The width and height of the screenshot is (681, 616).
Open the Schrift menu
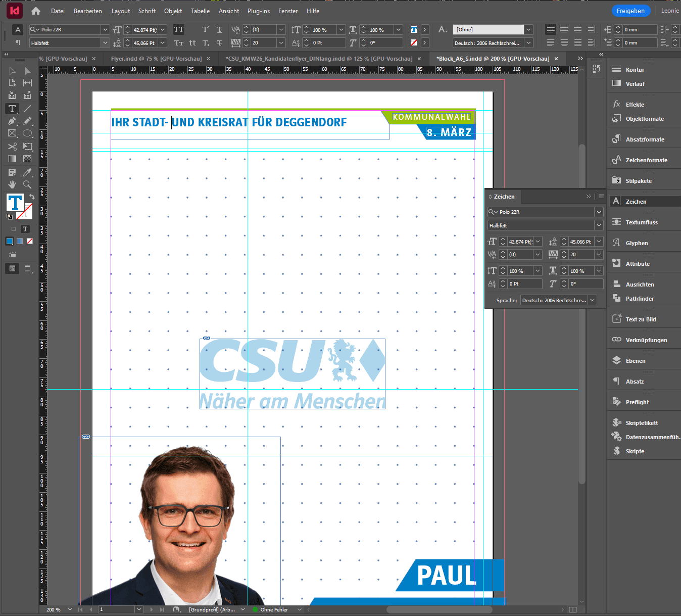click(147, 11)
